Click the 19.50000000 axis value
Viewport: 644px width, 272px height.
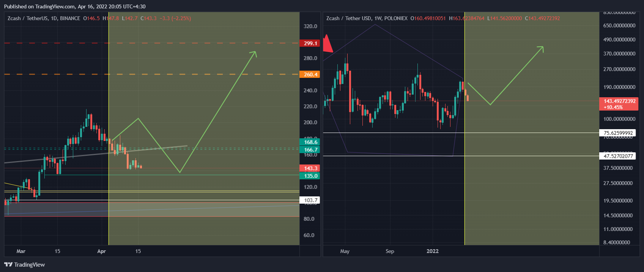tap(618, 201)
